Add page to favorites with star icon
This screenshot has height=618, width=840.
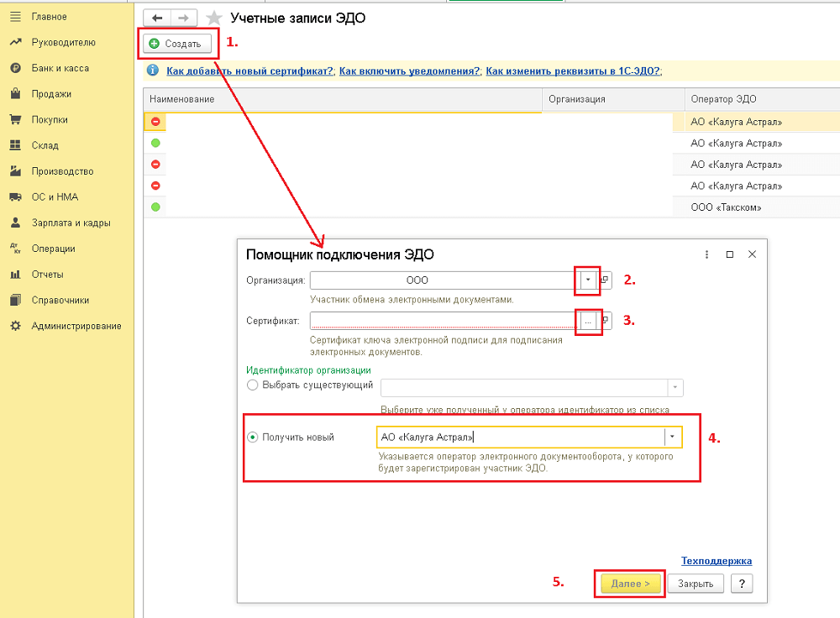(215, 18)
